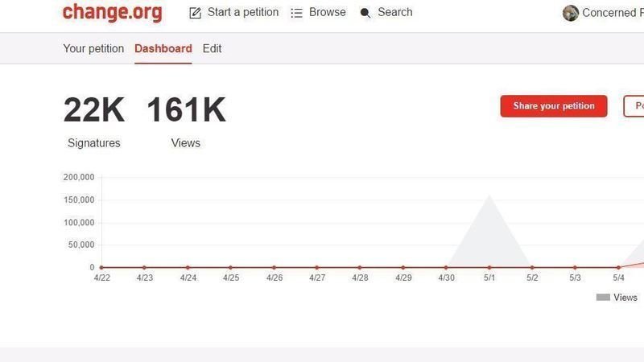Viewport: 644px width, 362px height.
Task: Open the Browse link text
Action: pyautogui.click(x=328, y=13)
